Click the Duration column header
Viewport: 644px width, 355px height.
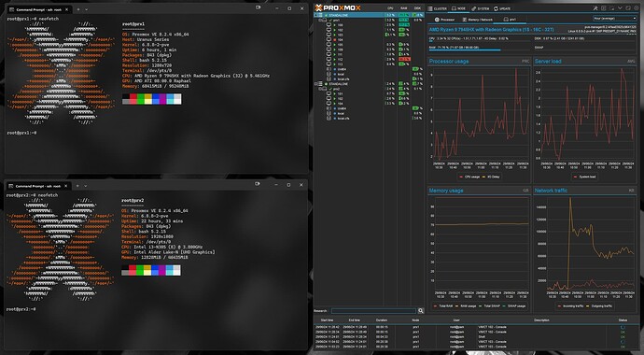pos(382,320)
